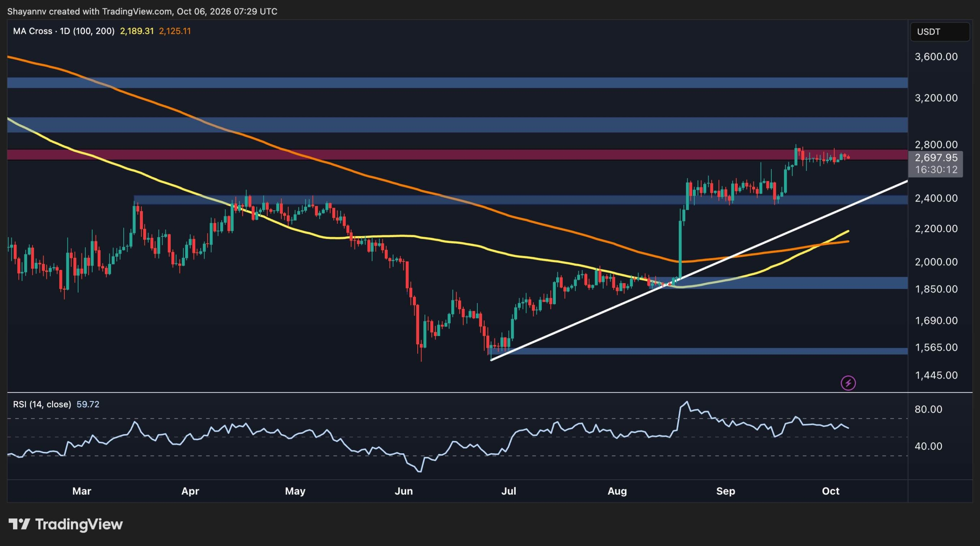Click the TradingView logo at the bottom
This screenshot has width=980, height=546.
65,524
